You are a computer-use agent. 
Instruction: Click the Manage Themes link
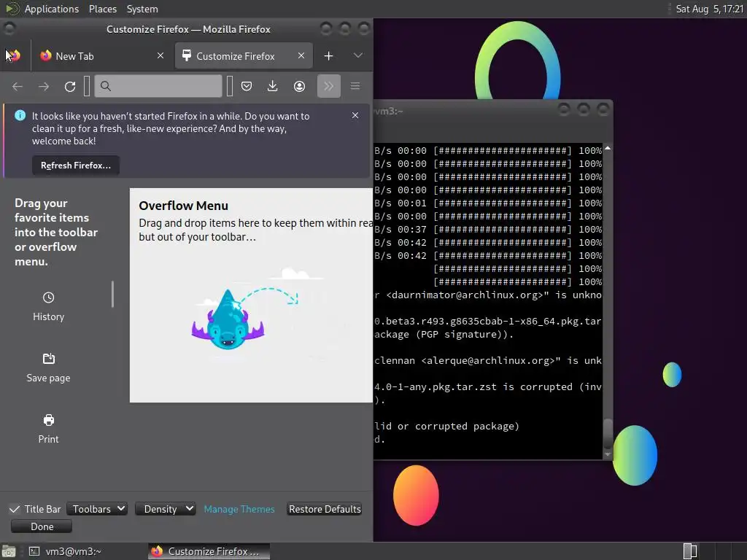(239, 509)
